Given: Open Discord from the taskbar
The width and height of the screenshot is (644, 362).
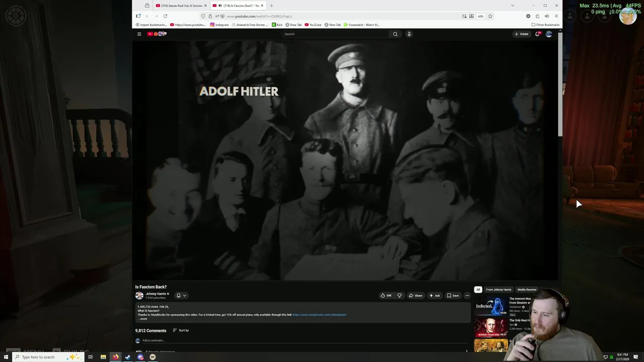Looking at the screenshot, I should [x=140, y=357].
